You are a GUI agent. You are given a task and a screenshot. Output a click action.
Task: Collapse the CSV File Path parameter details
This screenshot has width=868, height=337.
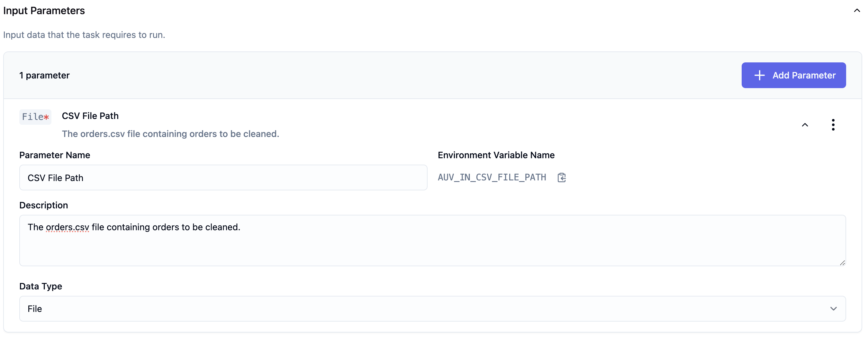805,125
